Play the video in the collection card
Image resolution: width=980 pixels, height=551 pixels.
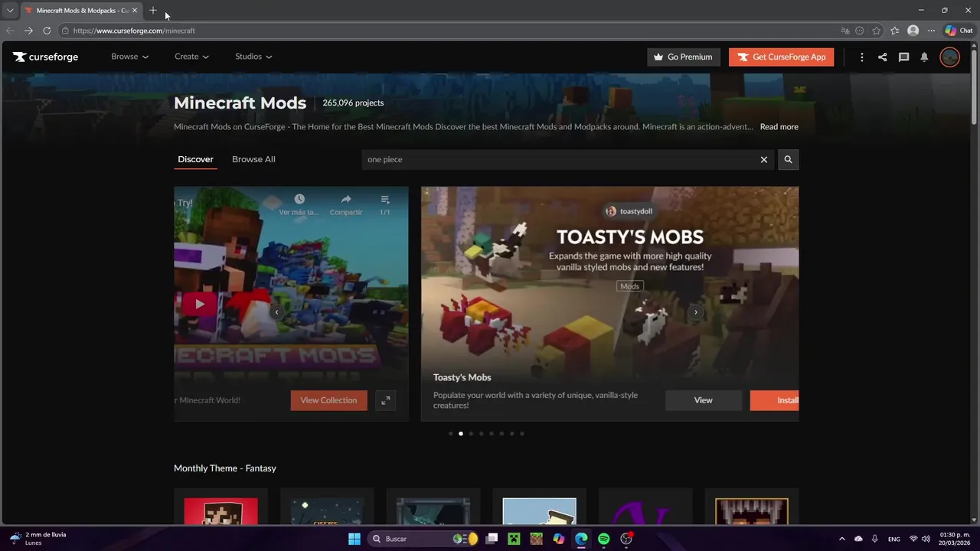[x=199, y=304]
